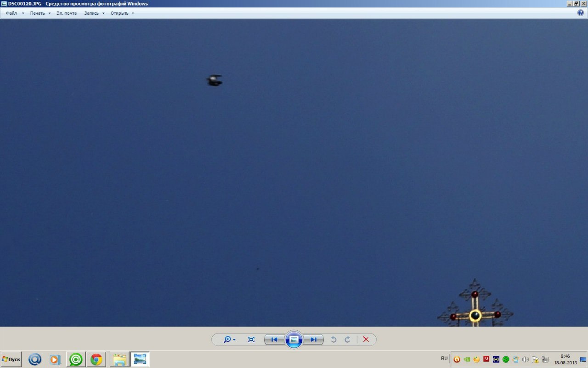Go to the next photo
The width and height of the screenshot is (588, 368).
point(313,339)
